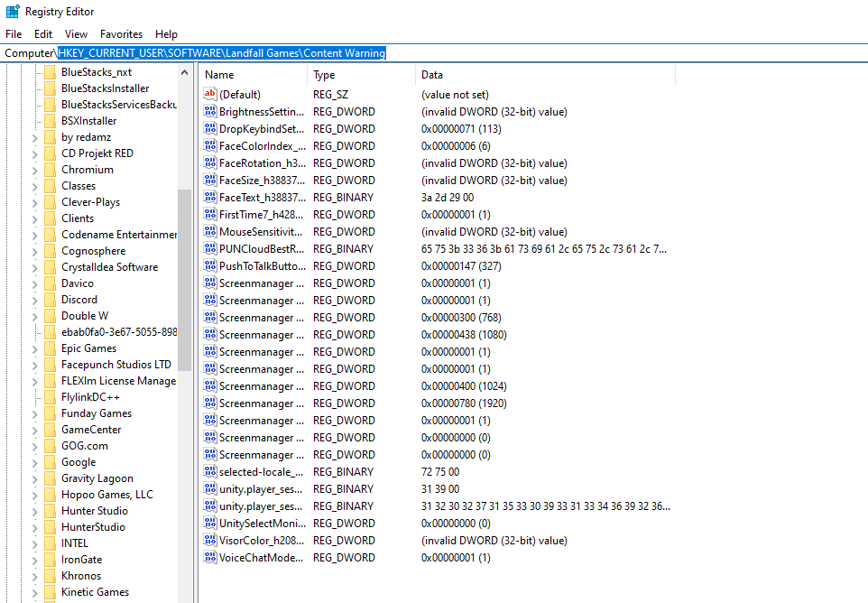This screenshot has height=603, width=868.
Task: Select the FlylinkDC++ key
Action: click(x=90, y=397)
